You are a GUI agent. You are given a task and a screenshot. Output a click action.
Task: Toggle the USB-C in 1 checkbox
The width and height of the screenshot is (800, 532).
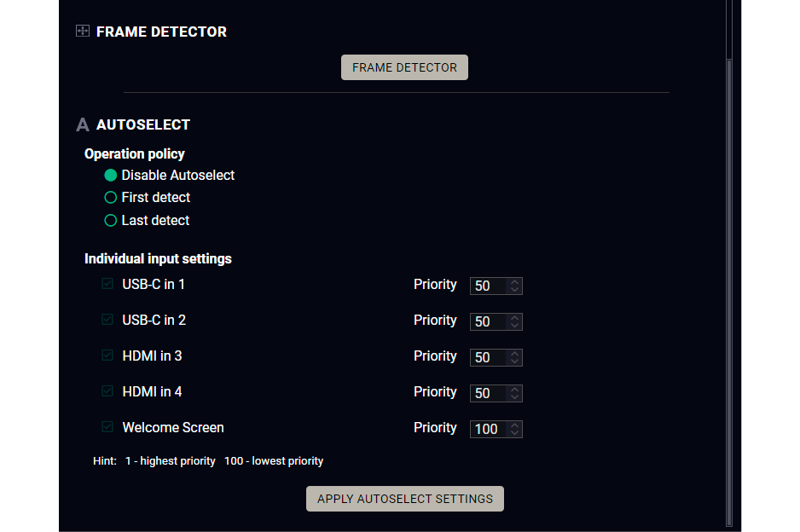tap(107, 284)
